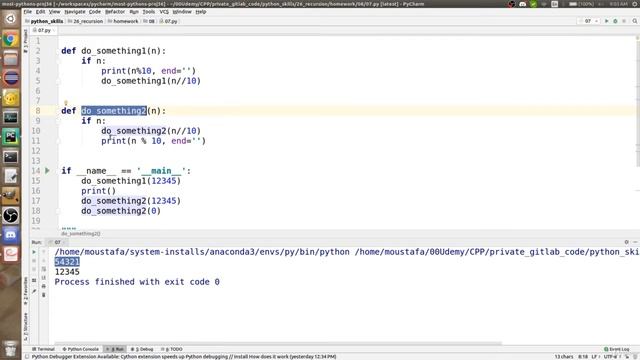Screen dimensions: 640x360
Task: Open the 07 run configuration dropdown
Action: (x=589, y=21)
